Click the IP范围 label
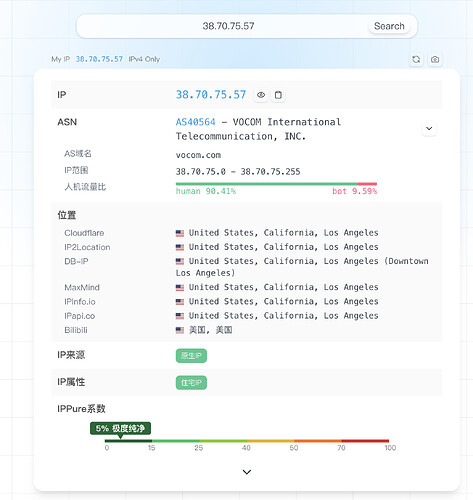473x500 pixels. 76,170
